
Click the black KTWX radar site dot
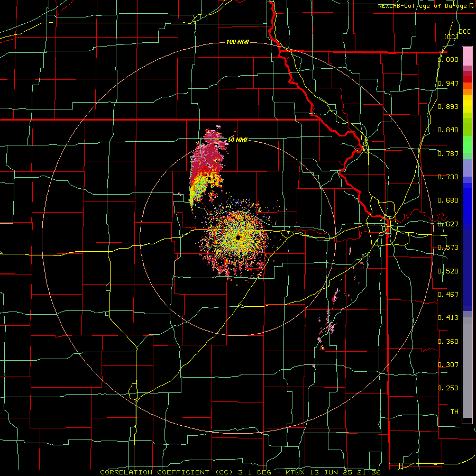click(x=238, y=237)
